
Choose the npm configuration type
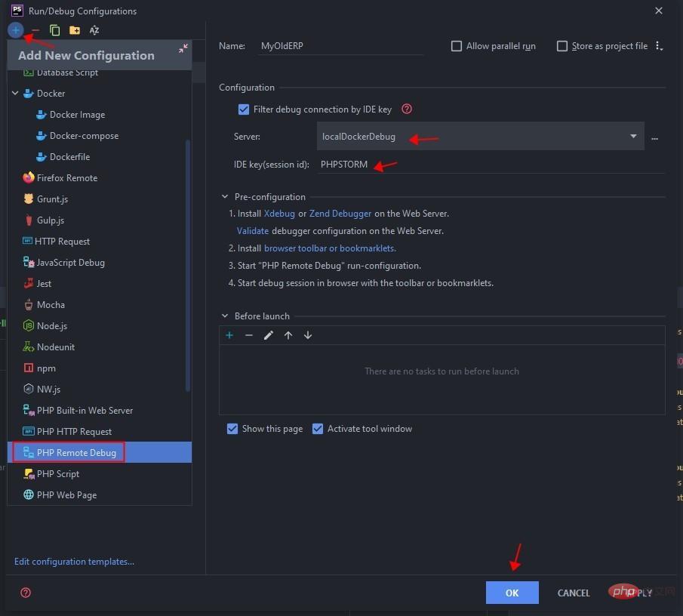pyautogui.click(x=100, y=368)
